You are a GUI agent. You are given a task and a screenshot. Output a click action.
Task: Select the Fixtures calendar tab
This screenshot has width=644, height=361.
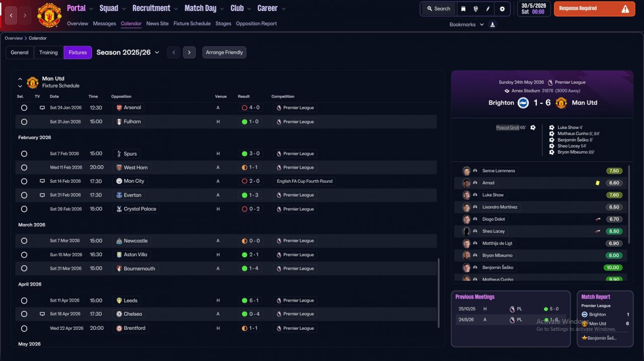pos(78,52)
